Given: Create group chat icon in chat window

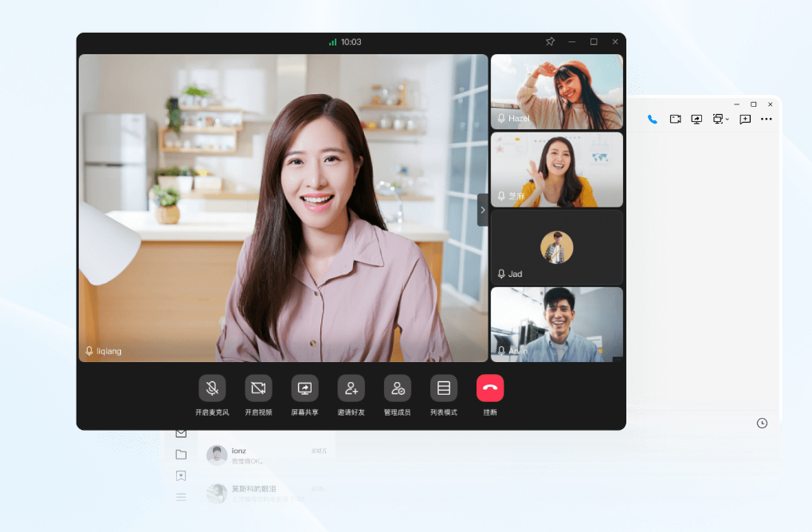Looking at the screenshot, I should [745, 120].
